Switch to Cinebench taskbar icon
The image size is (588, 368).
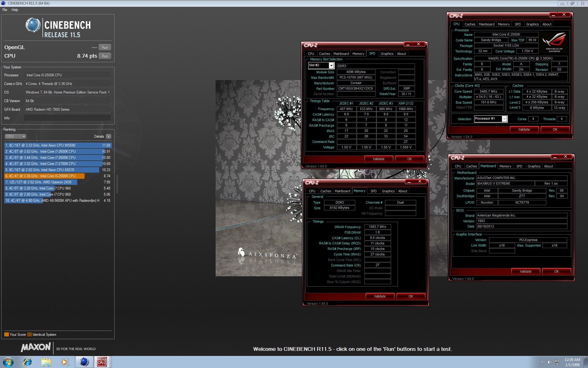[x=84, y=362]
